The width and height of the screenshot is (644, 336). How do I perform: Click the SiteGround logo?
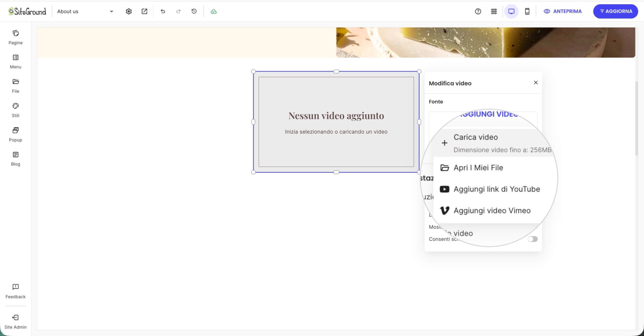coord(27,11)
